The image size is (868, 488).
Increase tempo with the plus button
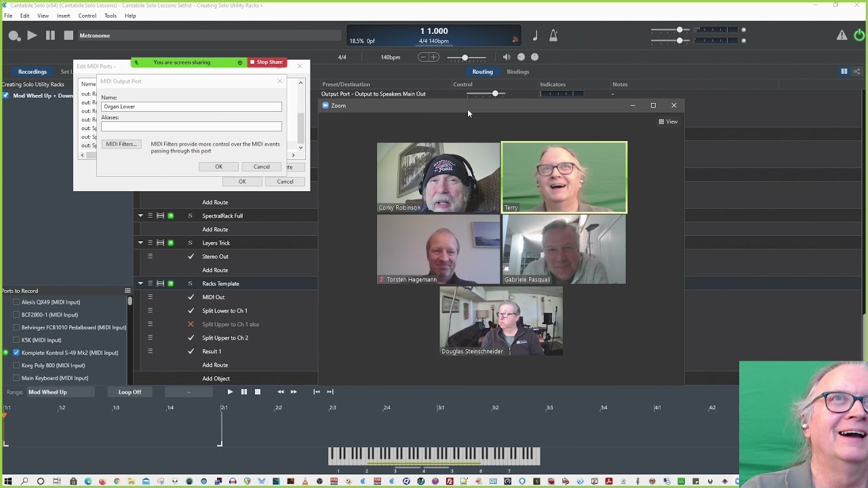(x=434, y=58)
